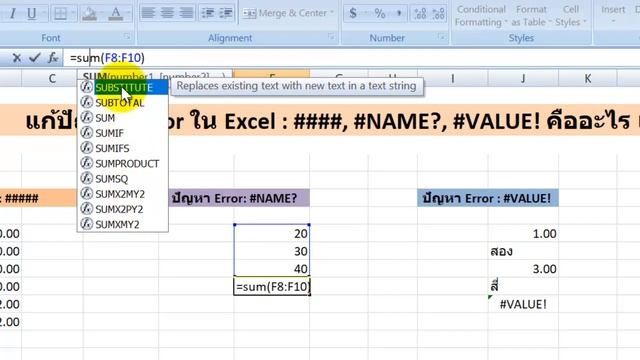Open Alignment dialog launcher
Viewport: 640px width, 360px height.
coord(331,37)
